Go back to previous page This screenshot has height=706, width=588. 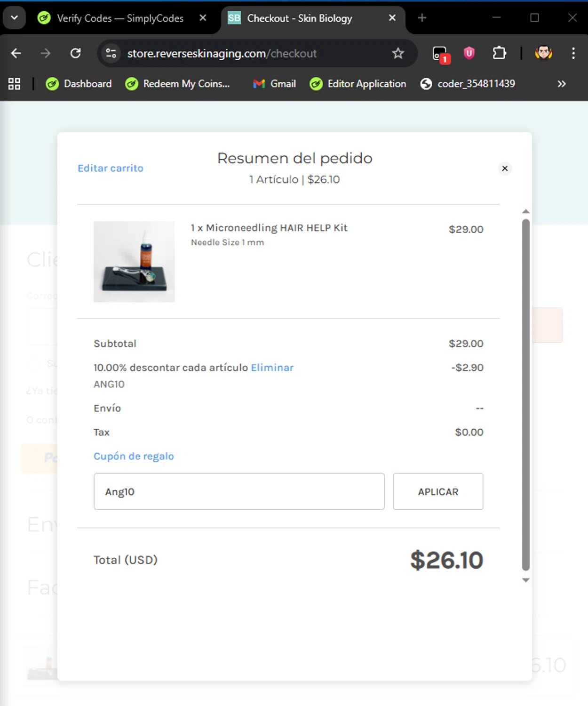(16, 53)
